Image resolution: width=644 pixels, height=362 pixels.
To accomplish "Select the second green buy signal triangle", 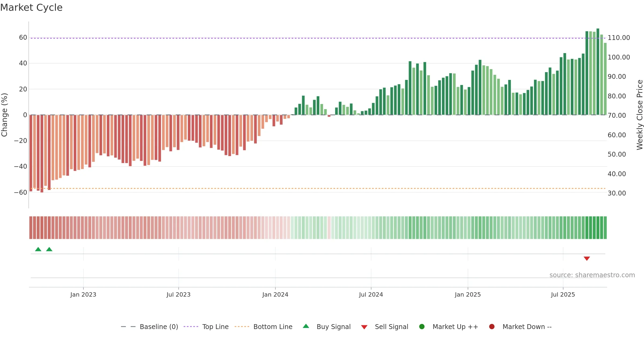I will point(49,249).
